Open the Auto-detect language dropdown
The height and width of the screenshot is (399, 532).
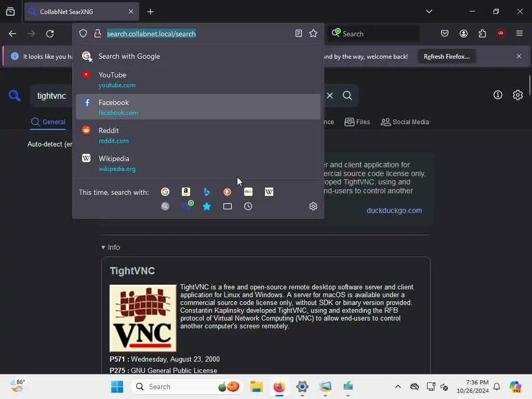(50, 144)
